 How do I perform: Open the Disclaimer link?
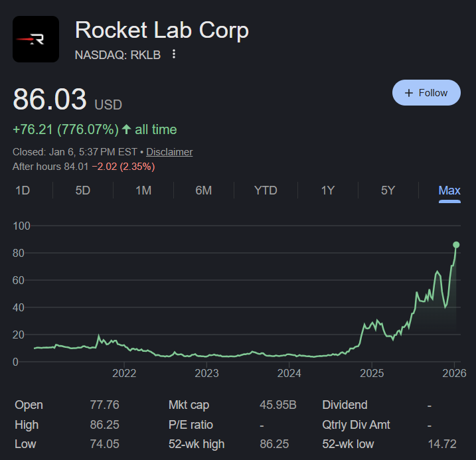pyautogui.click(x=169, y=152)
